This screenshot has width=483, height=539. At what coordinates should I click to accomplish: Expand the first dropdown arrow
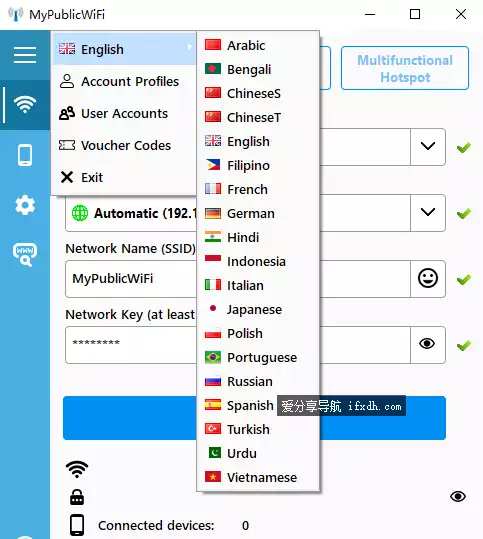click(x=428, y=146)
